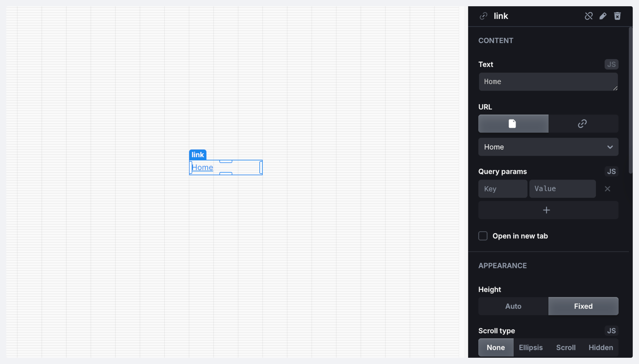Toggle JS mode for Scroll type

(611, 331)
